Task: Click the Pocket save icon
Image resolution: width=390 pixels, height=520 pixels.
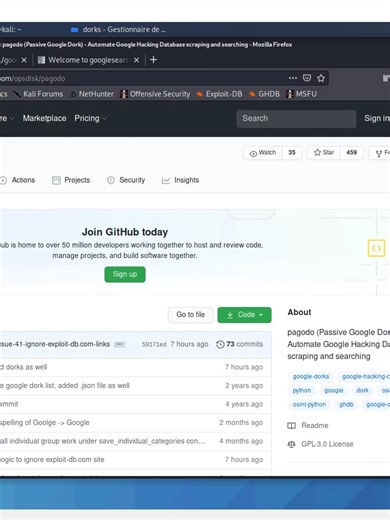Action: click(307, 78)
